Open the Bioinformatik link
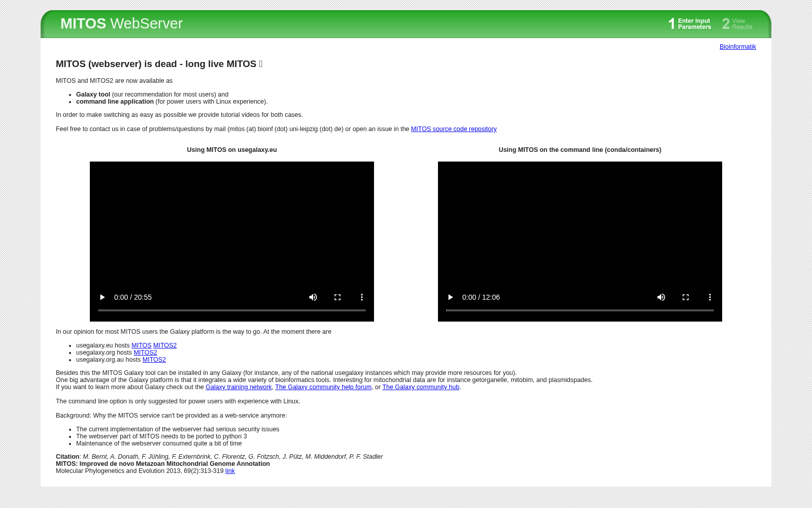This screenshot has height=508, width=812. [x=737, y=47]
